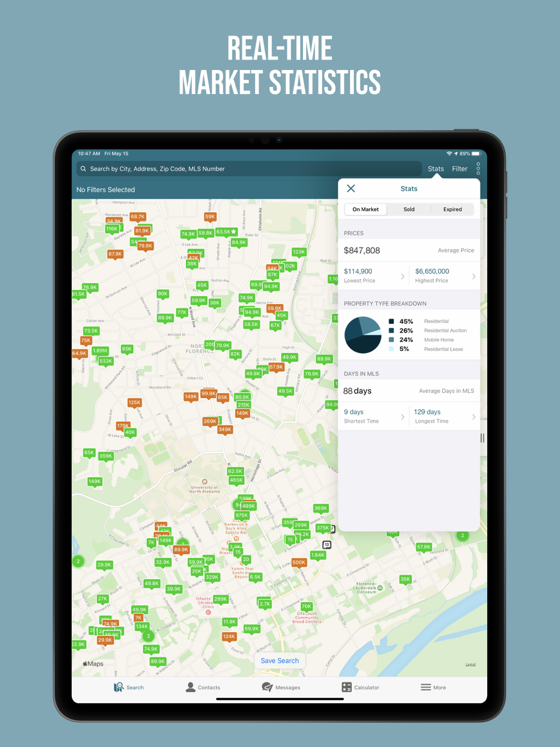Open the Legal link on map
This screenshot has width=560, height=747.
point(470,665)
